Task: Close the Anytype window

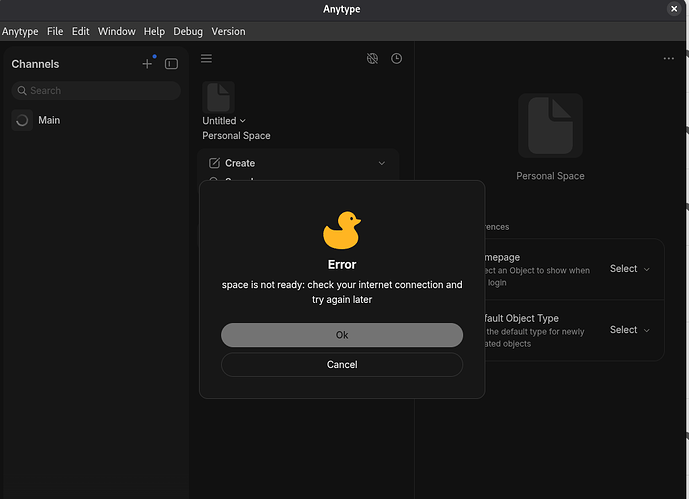Action: point(674,9)
